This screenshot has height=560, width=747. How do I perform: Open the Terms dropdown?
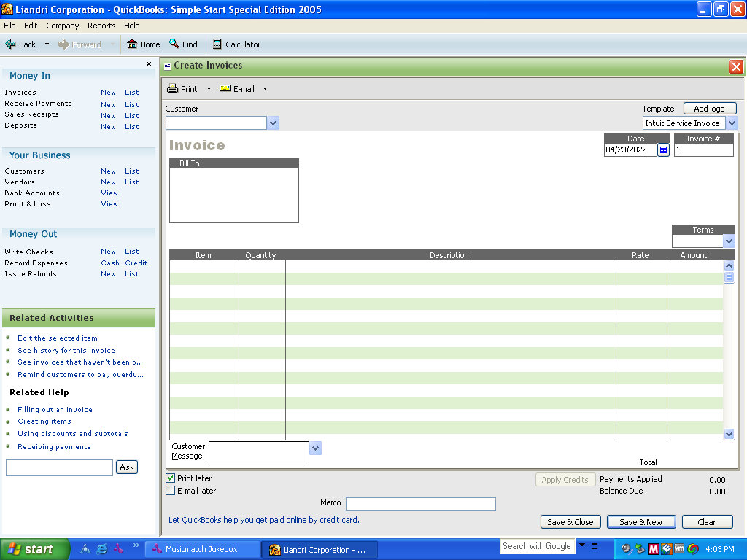coord(729,241)
